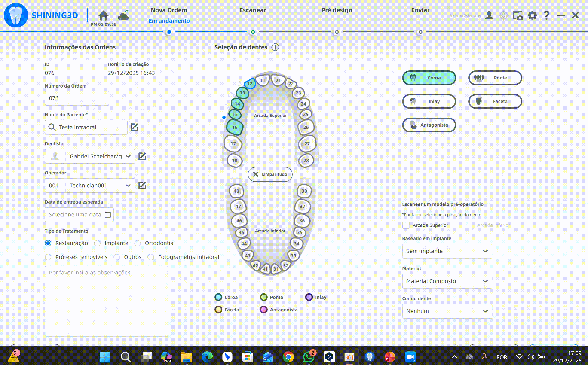Open the Material Composto dropdown
This screenshot has height=365, width=588.
pyautogui.click(x=447, y=281)
